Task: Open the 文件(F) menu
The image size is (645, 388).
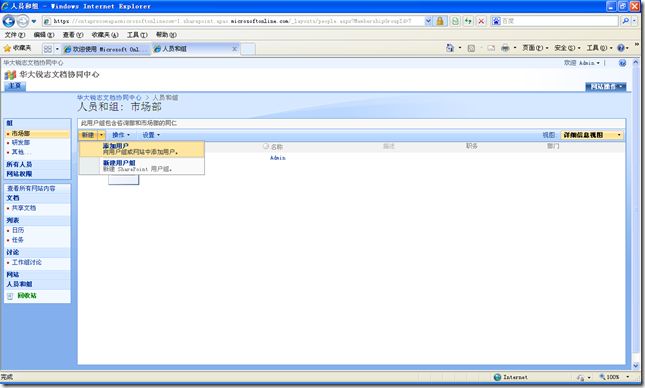Action: coord(14,35)
